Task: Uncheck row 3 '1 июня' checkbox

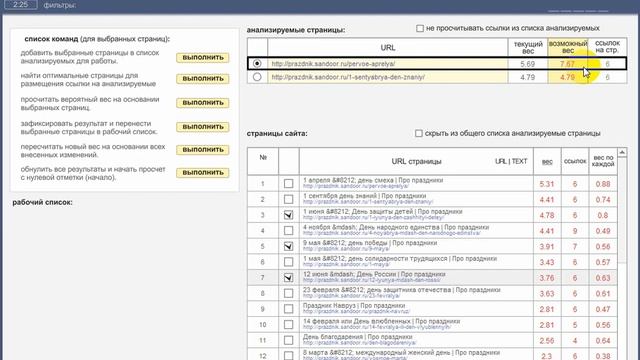Action: point(288,215)
